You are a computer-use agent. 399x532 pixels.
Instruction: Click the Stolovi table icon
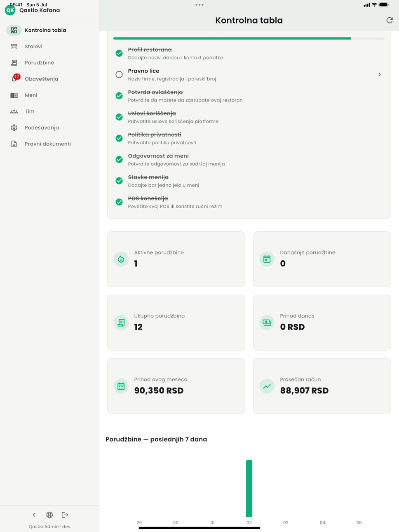pyautogui.click(x=14, y=47)
